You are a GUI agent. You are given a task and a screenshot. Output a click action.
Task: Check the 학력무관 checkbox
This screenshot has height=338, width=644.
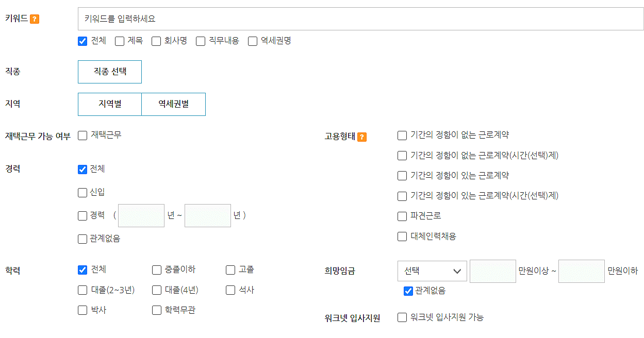(156, 310)
